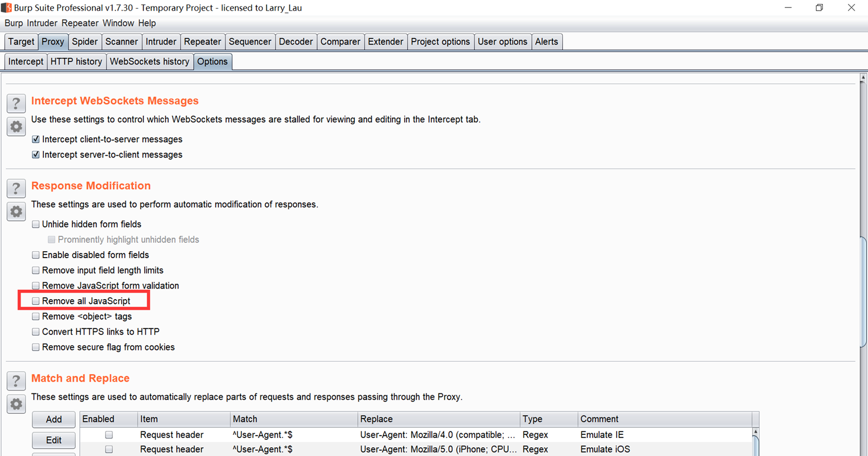Viewport: 868px width, 456px height.
Task: Switch to the Intercept sub-tab
Action: pyautogui.click(x=26, y=61)
